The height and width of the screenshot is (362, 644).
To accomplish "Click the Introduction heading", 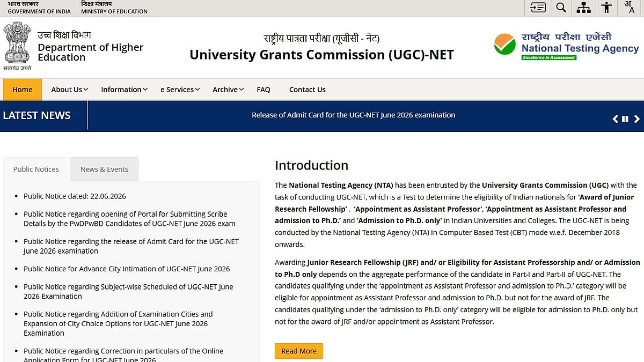I will [311, 165].
